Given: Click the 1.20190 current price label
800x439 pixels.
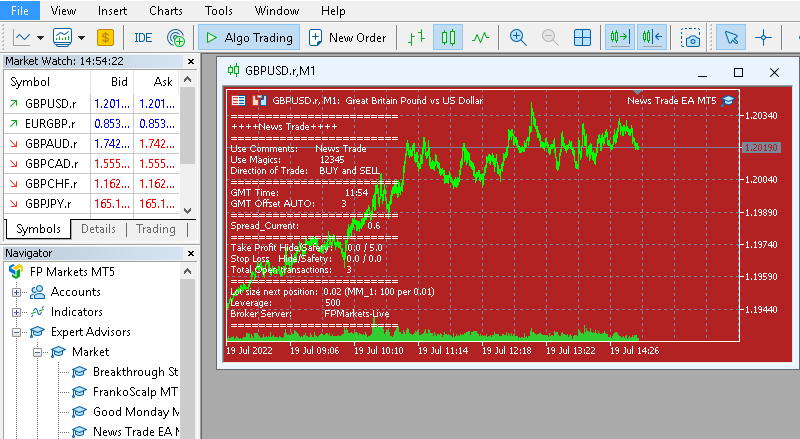Looking at the screenshot, I should (761, 148).
